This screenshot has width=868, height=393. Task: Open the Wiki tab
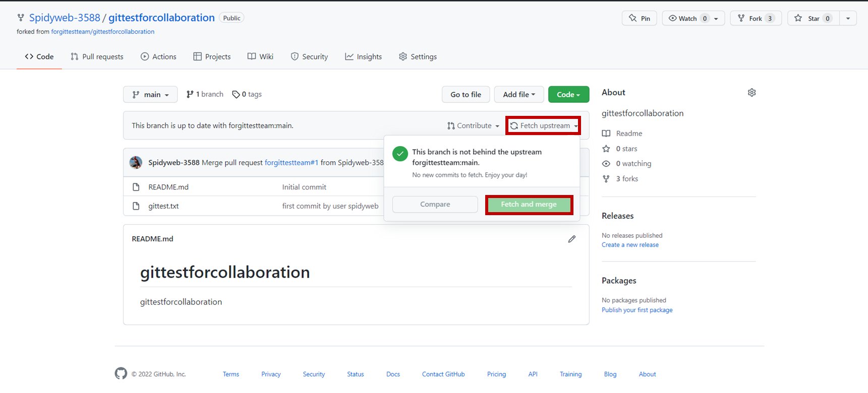click(260, 56)
